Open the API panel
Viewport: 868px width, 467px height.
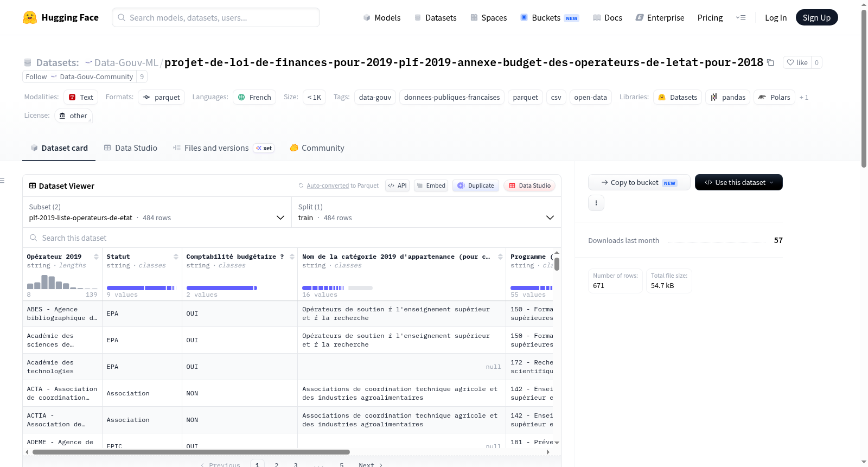397,185
